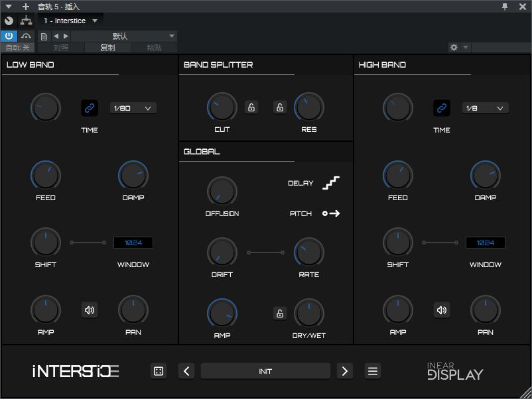Click the PITCH arrow mode icon
The height and width of the screenshot is (399, 532).
331,213
